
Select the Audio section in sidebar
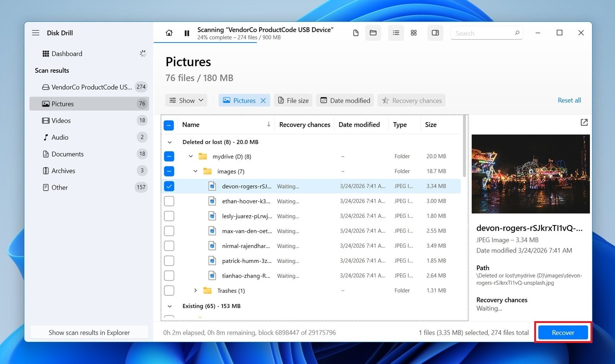[59, 137]
